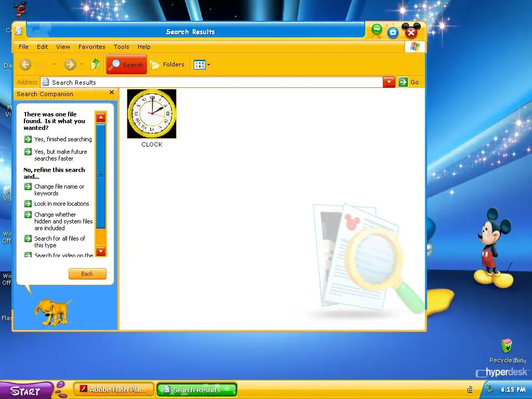Open the Views dropdown arrow
The width and height of the screenshot is (532, 399).
[208, 64]
